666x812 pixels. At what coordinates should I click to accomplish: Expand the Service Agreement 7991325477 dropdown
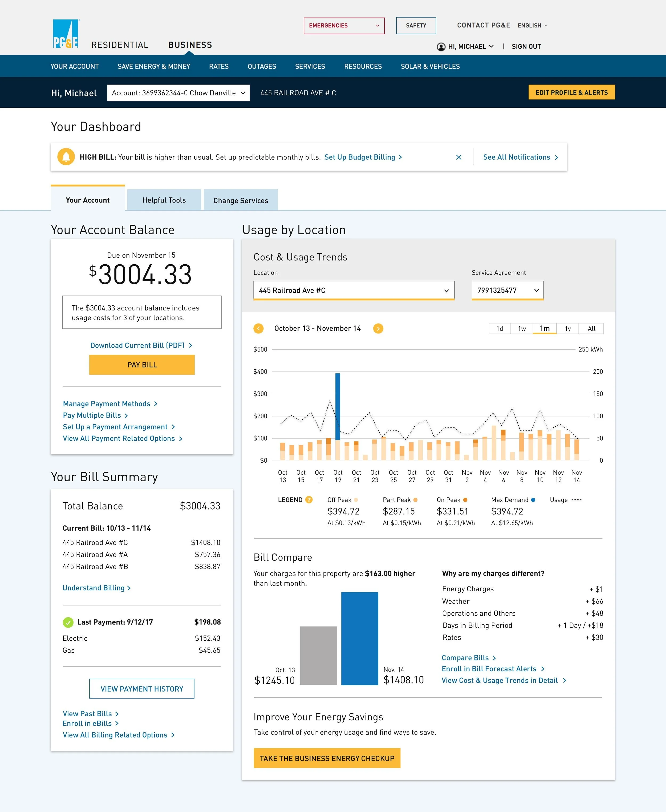[x=507, y=290]
